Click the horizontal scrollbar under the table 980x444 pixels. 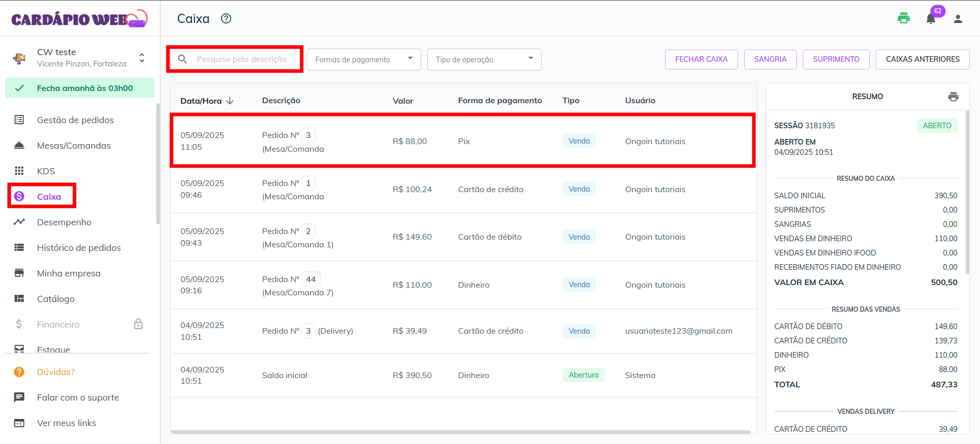tap(459, 432)
